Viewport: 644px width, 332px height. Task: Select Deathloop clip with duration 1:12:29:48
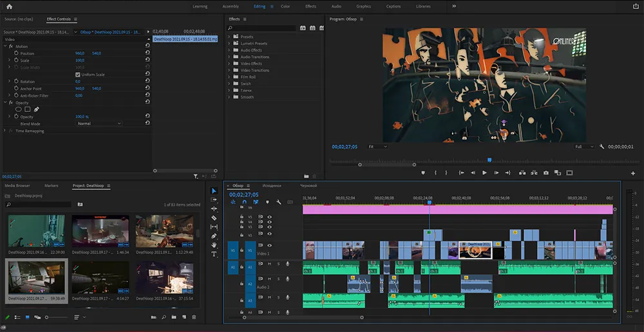pos(164,232)
